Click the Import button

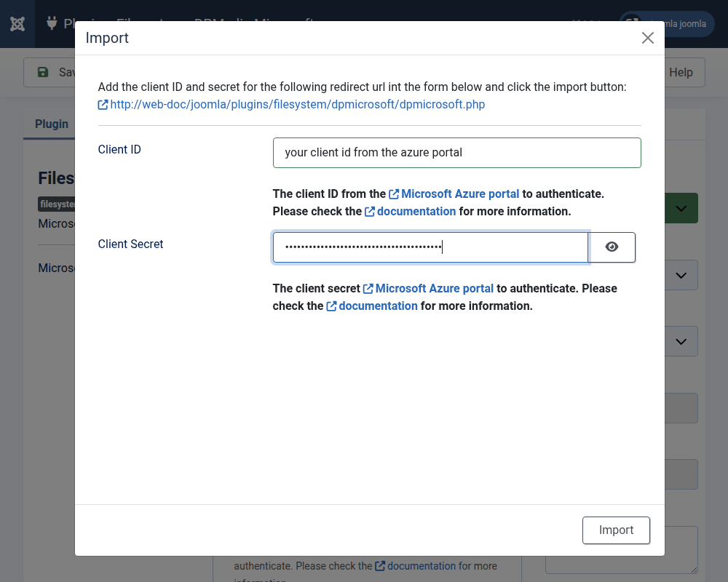point(616,530)
